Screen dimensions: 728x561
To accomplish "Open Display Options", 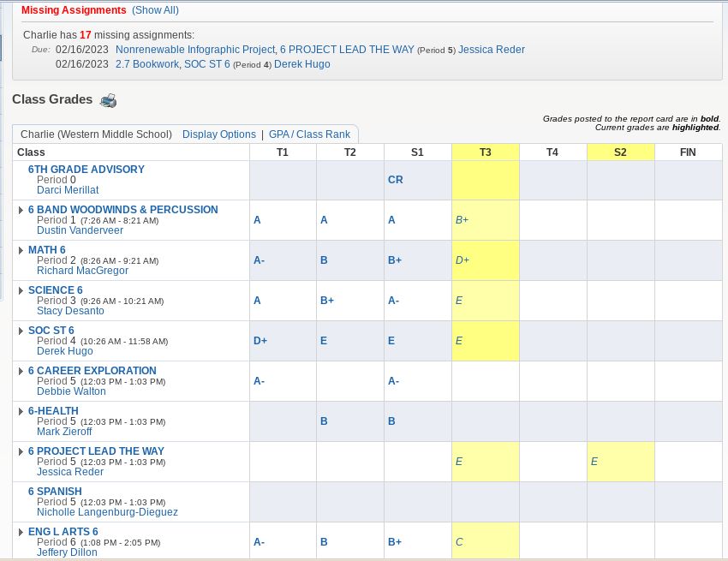I will [x=218, y=134].
